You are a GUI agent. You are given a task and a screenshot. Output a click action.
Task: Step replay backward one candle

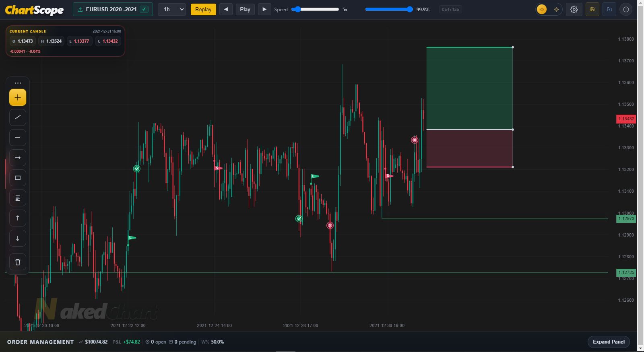(x=226, y=9)
